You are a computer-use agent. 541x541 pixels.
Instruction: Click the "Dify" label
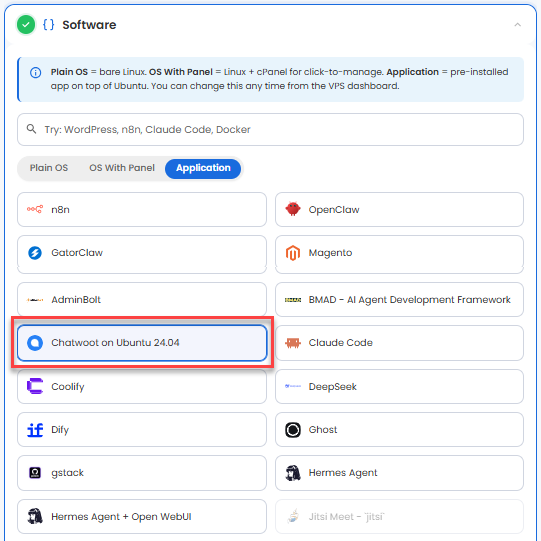point(60,430)
